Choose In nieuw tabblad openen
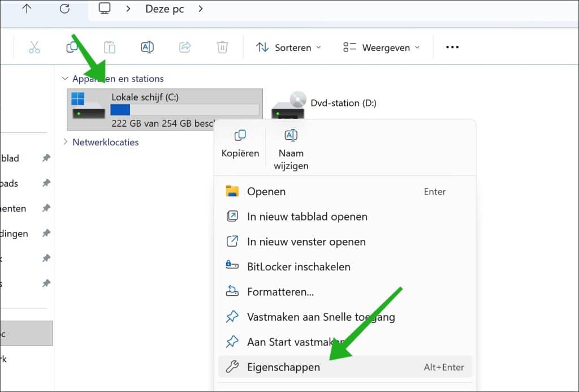This screenshot has width=579, height=392. [307, 217]
